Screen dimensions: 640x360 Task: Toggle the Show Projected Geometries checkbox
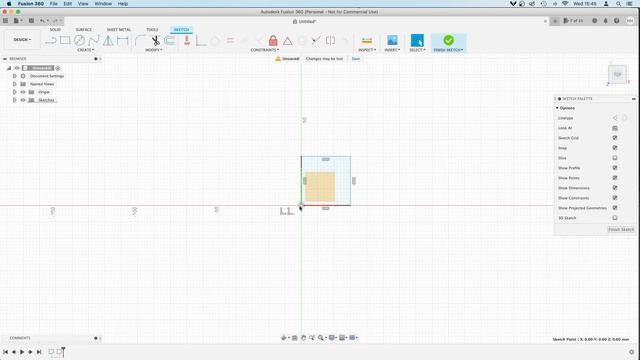(x=615, y=208)
